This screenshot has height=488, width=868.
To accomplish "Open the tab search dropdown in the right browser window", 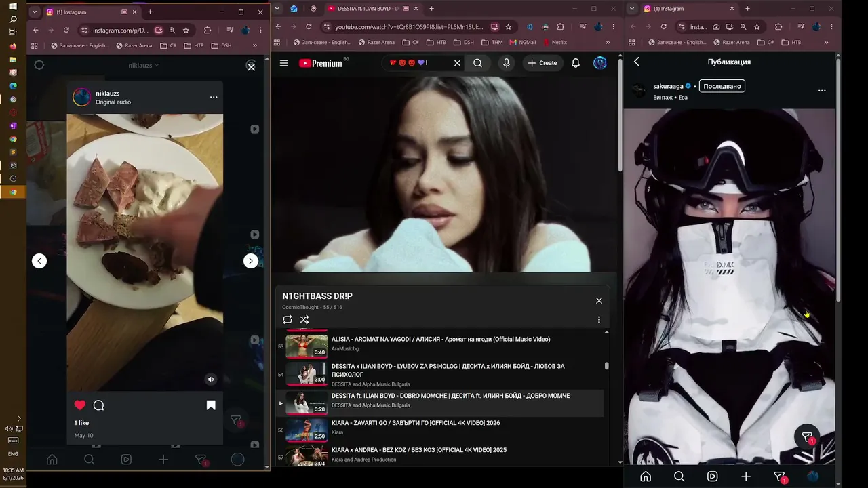I will coord(633,9).
